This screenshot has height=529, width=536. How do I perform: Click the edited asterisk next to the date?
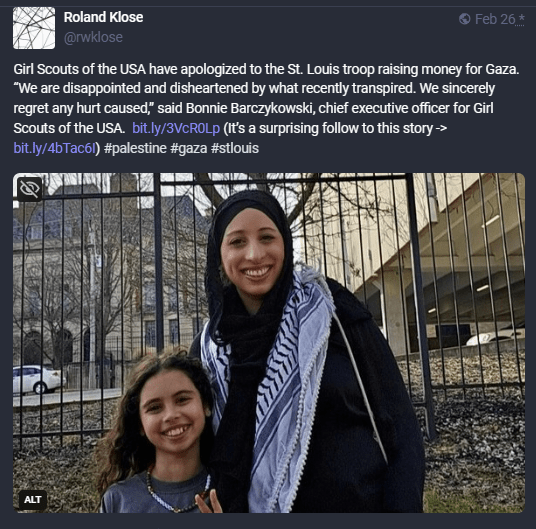tap(521, 19)
